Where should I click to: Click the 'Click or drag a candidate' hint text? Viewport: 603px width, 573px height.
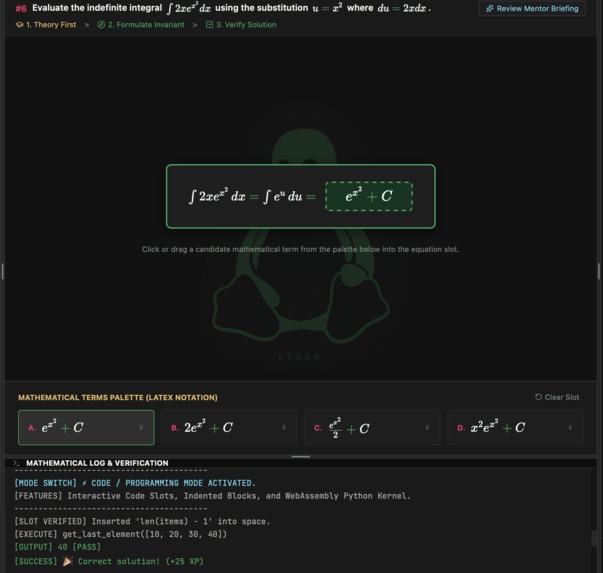(300, 249)
